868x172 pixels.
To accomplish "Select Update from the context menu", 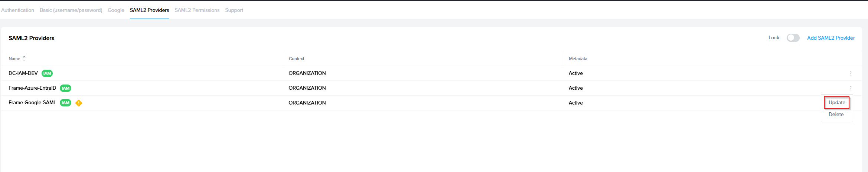I will coord(836,103).
